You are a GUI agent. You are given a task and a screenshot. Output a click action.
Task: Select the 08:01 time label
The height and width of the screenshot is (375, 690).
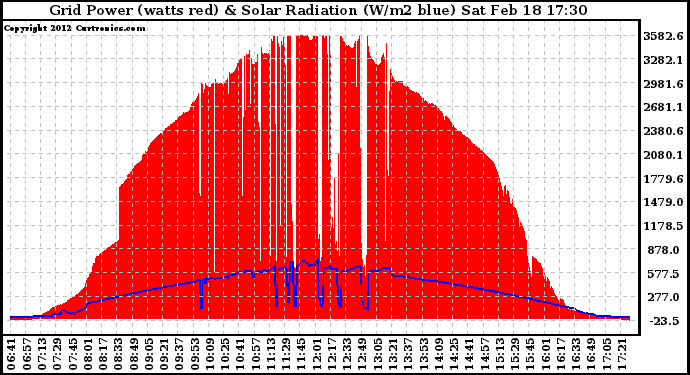click(87, 353)
